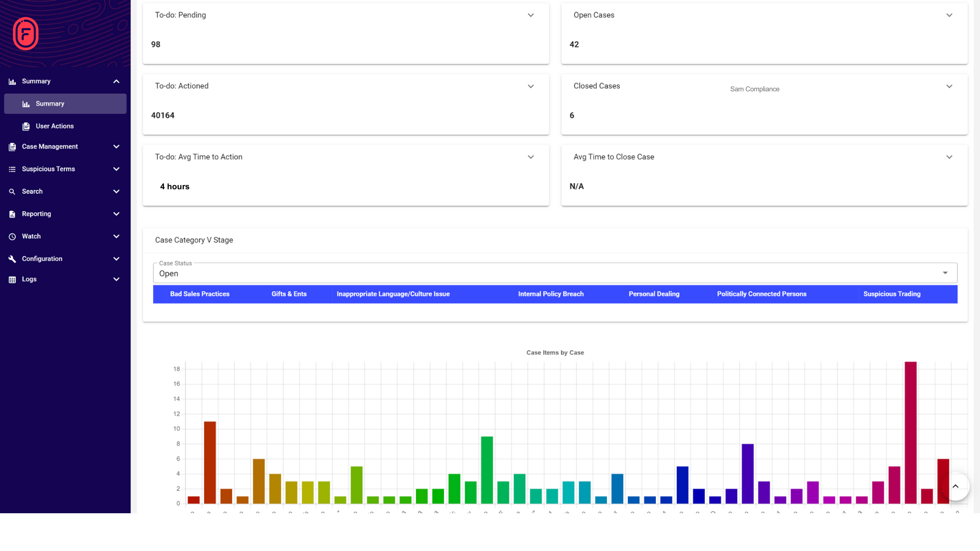Select the Suspicious Trading category tab
980x551 pixels.
point(892,294)
